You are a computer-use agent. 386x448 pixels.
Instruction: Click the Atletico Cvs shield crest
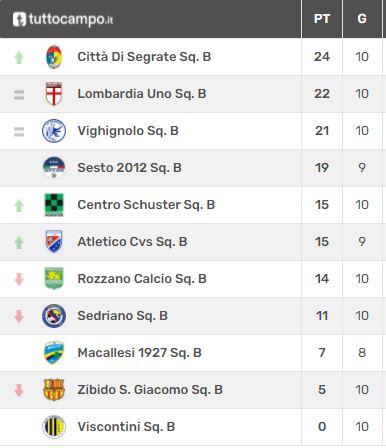tap(54, 242)
